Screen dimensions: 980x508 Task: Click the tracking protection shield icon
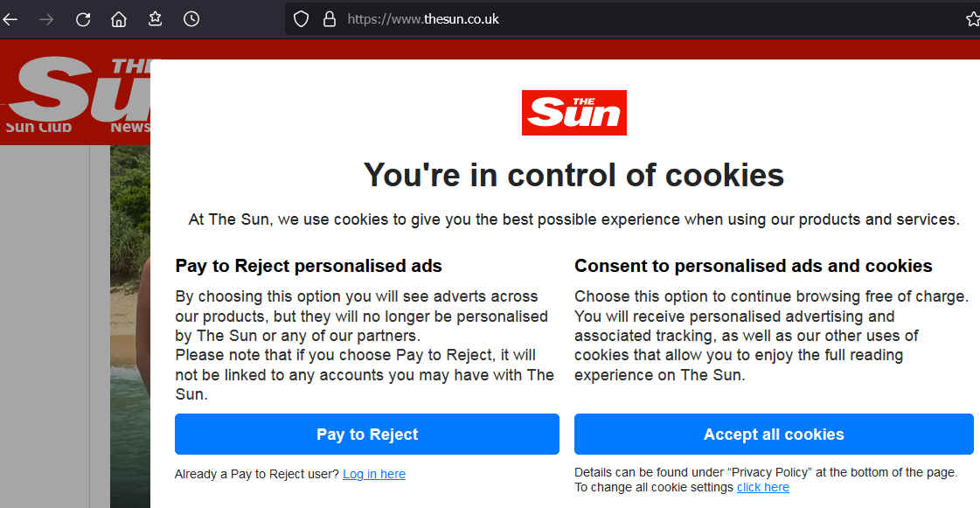[x=301, y=19]
